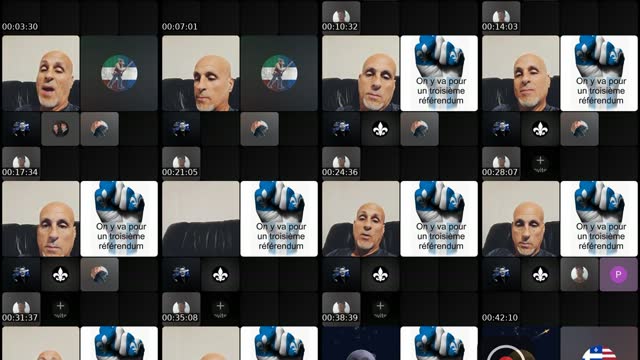The width and height of the screenshot is (640, 360).
Task: Select the blue fist avatar in the 00:17:34 bottom row
Action: click(x=21, y=275)
